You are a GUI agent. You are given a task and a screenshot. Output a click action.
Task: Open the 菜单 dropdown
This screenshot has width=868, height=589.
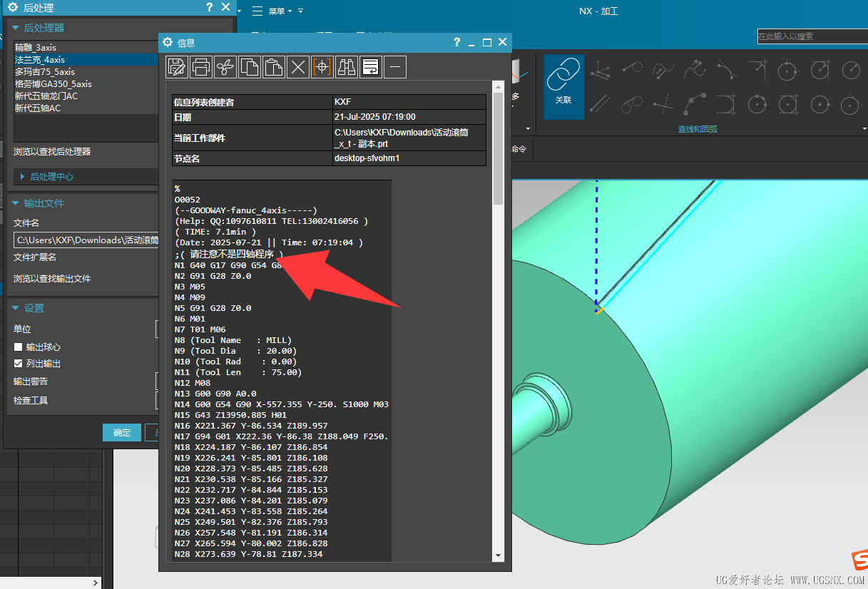[x=280, y=11]
